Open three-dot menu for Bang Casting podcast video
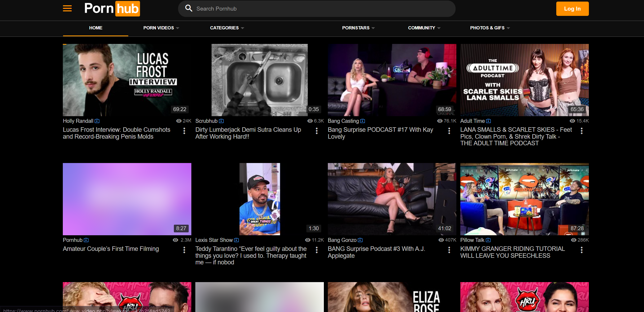Viewport: 644px width, 312px height. 449,131
